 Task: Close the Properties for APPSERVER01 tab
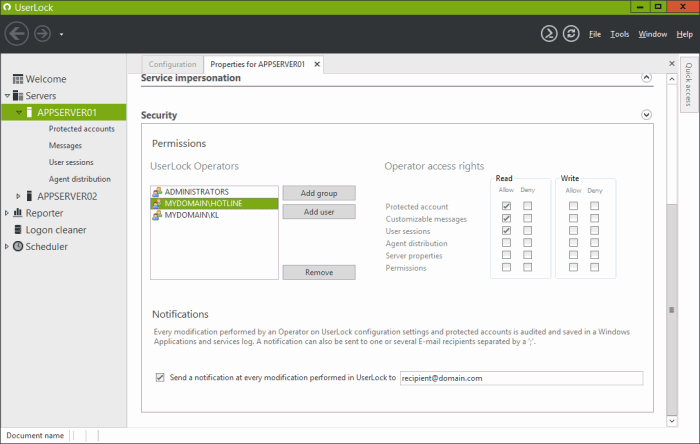pyautogui.click(x=317, y=64)
